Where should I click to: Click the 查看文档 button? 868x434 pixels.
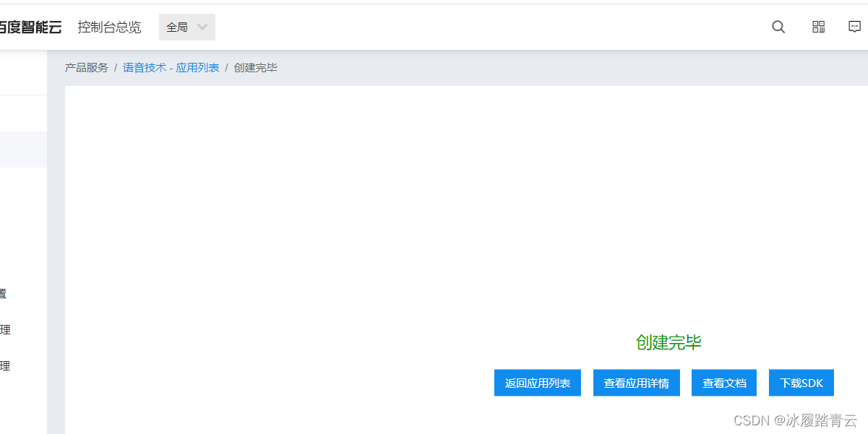click(x=723, y=383)
